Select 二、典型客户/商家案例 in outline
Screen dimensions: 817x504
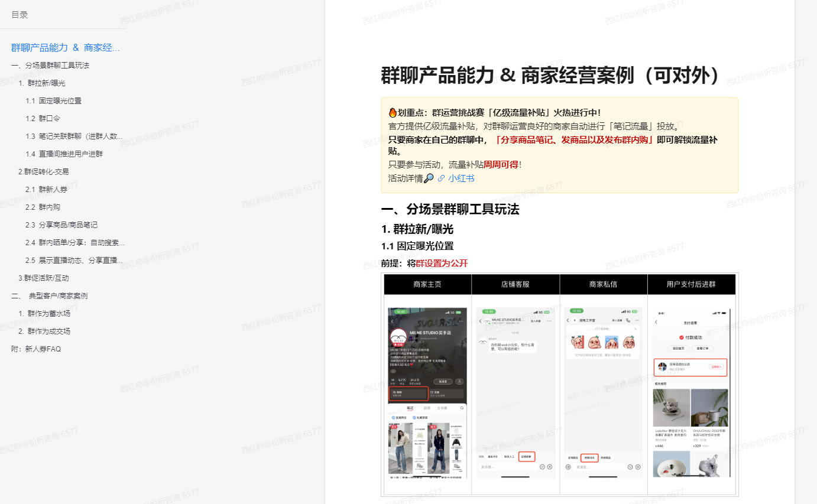tap(50, 296)
